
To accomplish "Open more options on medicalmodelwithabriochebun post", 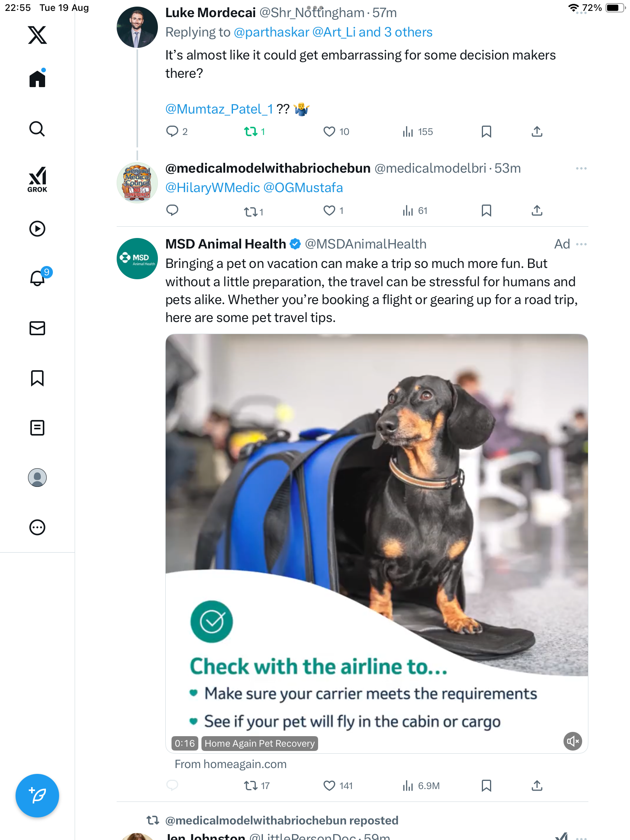I will (581, 168).
